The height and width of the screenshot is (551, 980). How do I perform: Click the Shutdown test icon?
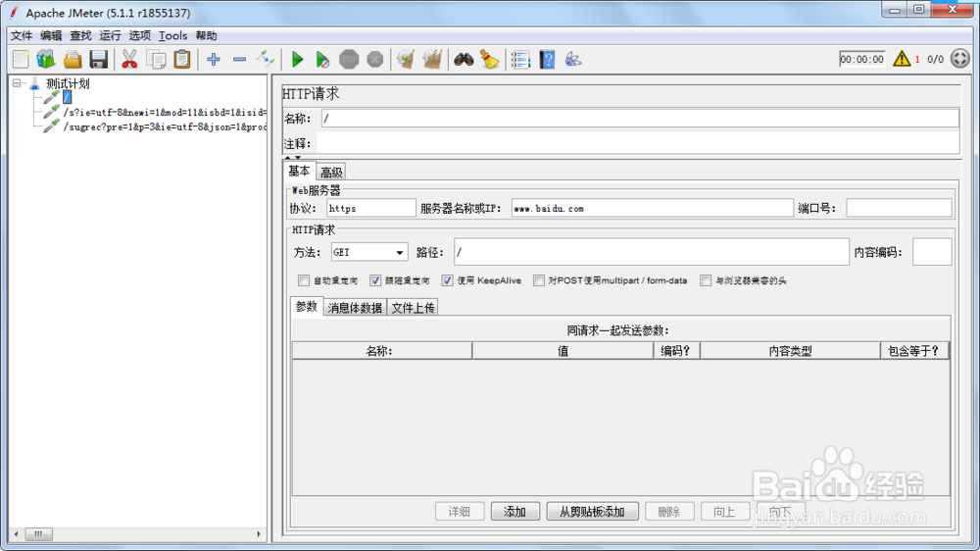375,60
